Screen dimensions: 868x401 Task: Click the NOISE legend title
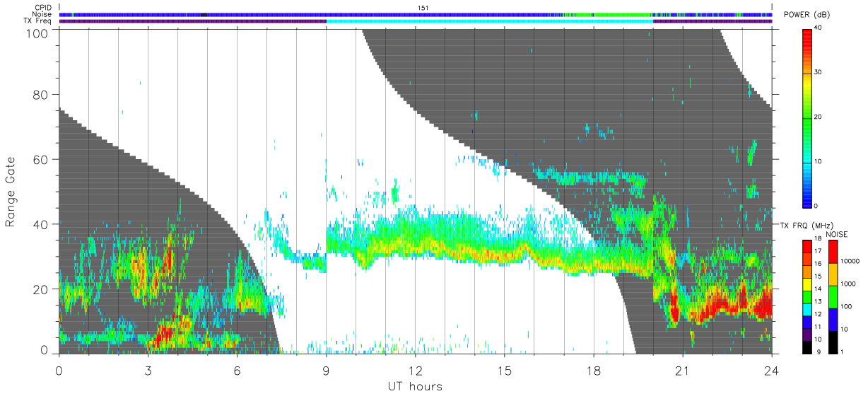[838, 234]
